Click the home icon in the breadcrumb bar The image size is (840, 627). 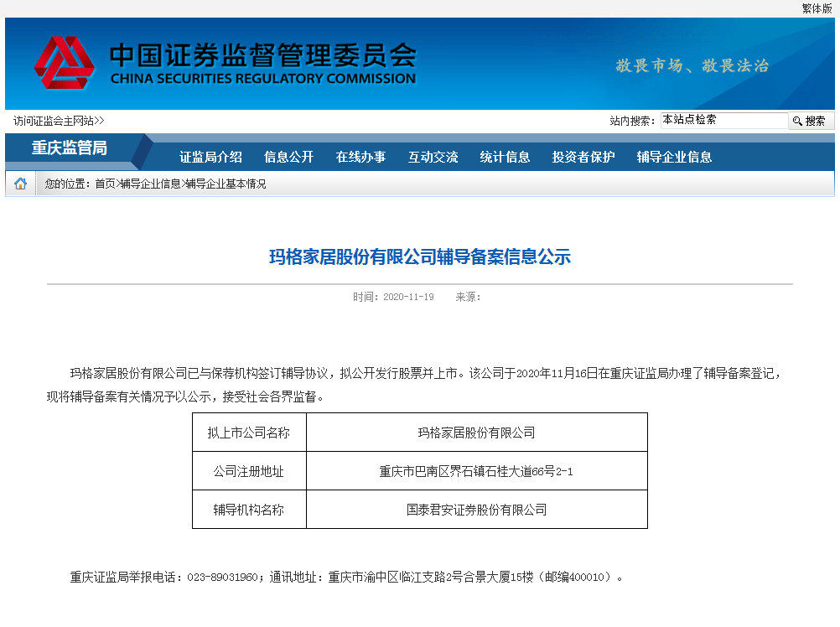coord(20,184)
